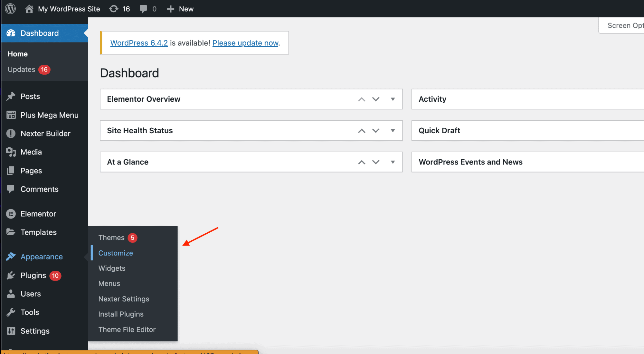Open Screen Options dropdown tab
The image size is (644, 354).
click(x=621, y=25)
